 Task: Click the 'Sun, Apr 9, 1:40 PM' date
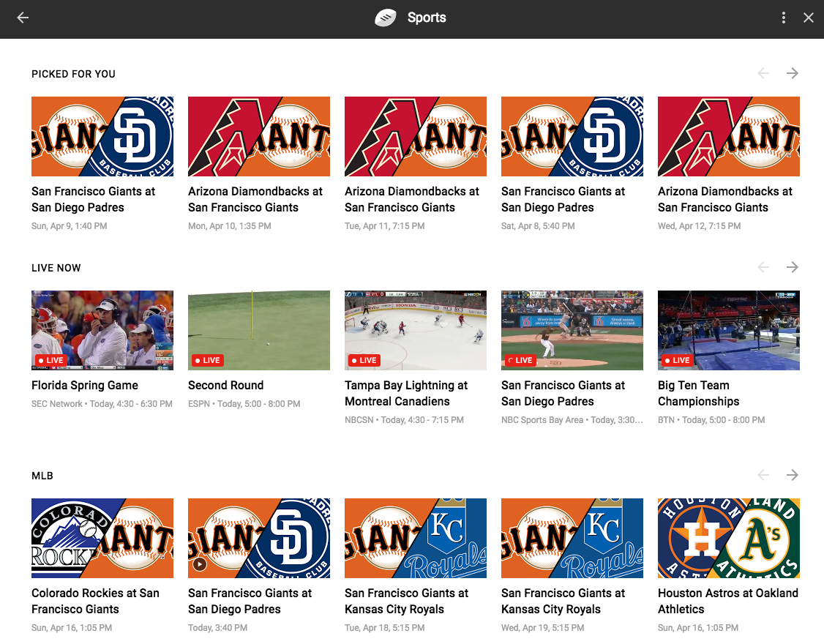point(70,226)
